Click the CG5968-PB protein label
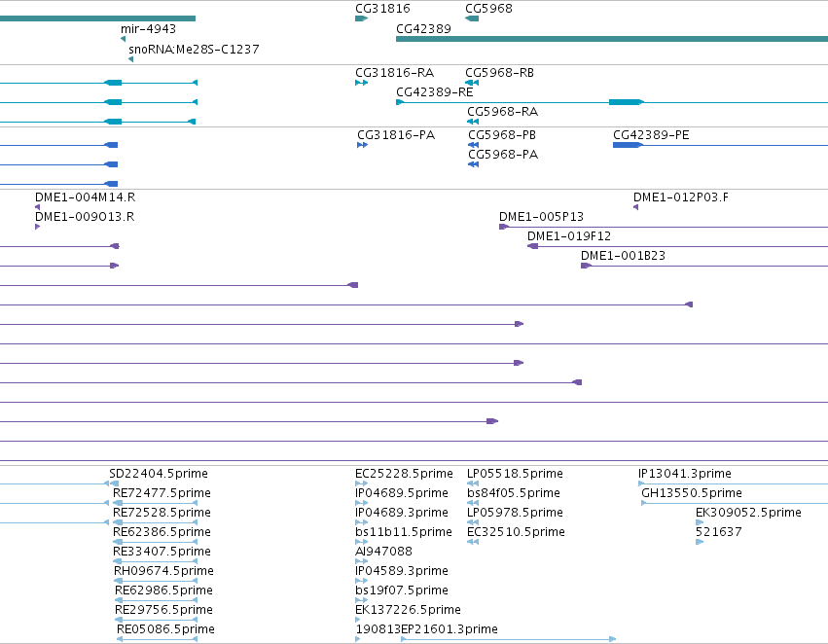The height and width of the screenshot is (644, 828). pyautogui.click(x=502, y=135)
